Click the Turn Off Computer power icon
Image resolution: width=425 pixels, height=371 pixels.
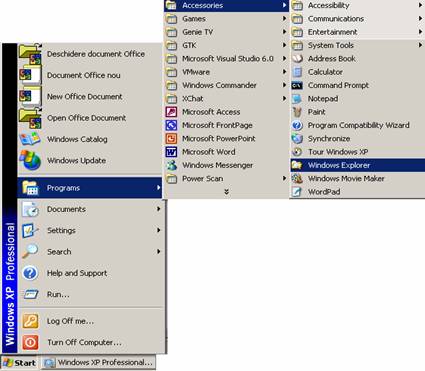[30, 342]
